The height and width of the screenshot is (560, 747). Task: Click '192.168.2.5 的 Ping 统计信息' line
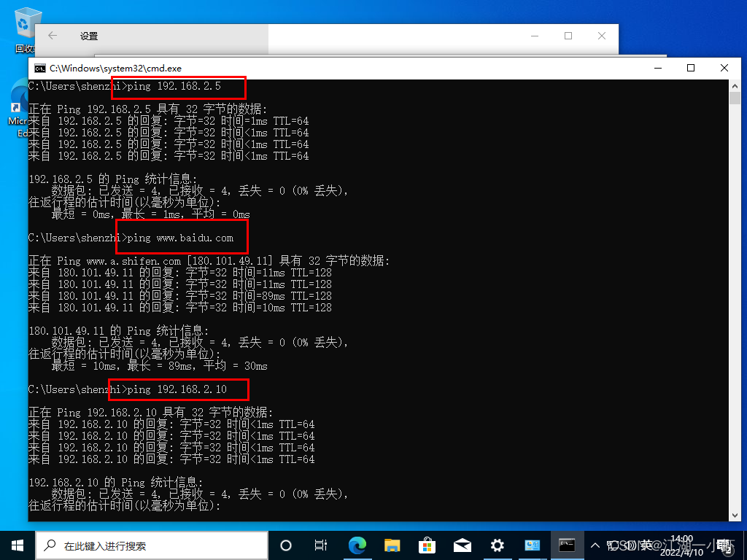click(113, 179)
